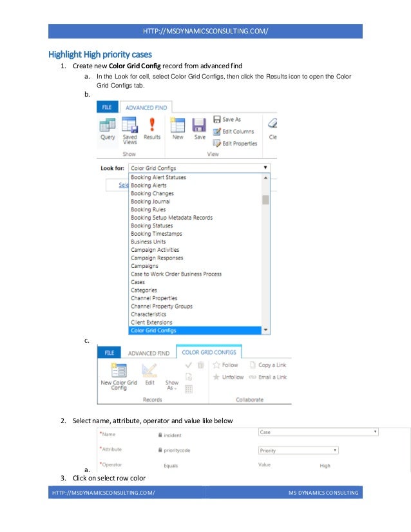Click the High value field
This screenshot has width=411, height=532.
pos(325,466)
